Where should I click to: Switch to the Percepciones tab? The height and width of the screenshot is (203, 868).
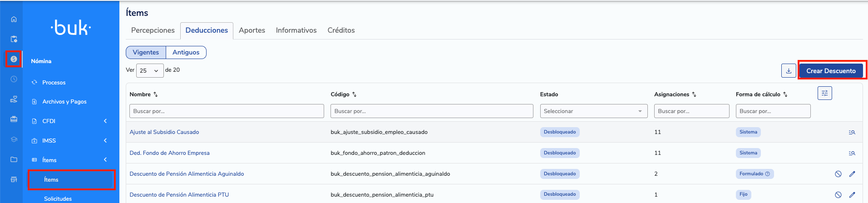[x=153, y=30]
